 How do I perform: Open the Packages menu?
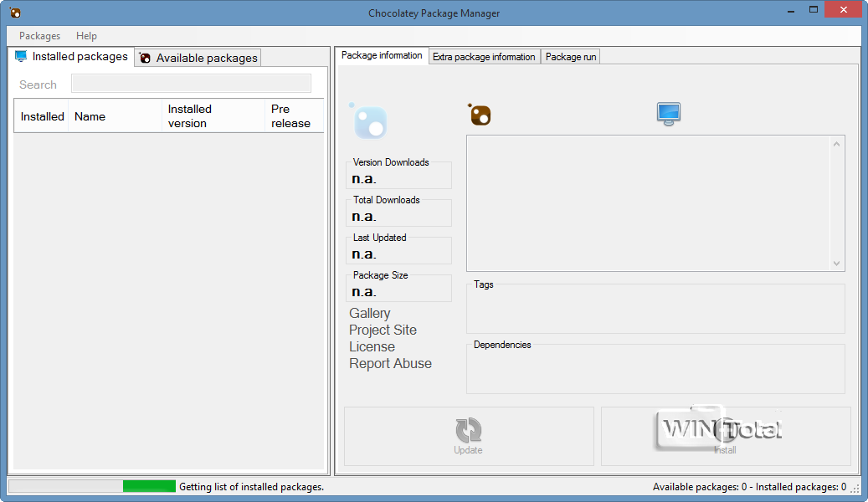pyautogui.click(x=39, y=36)
